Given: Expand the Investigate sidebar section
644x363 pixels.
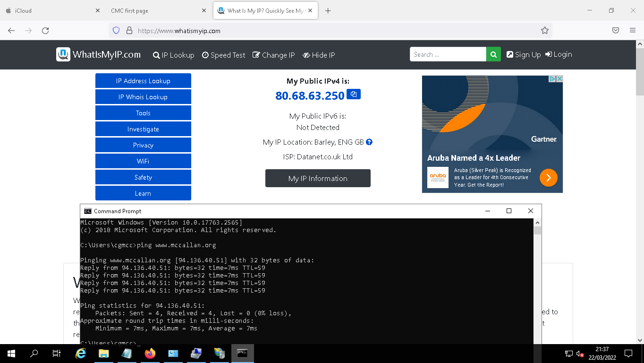Looking at the screenshot, I should pos(143,129).
